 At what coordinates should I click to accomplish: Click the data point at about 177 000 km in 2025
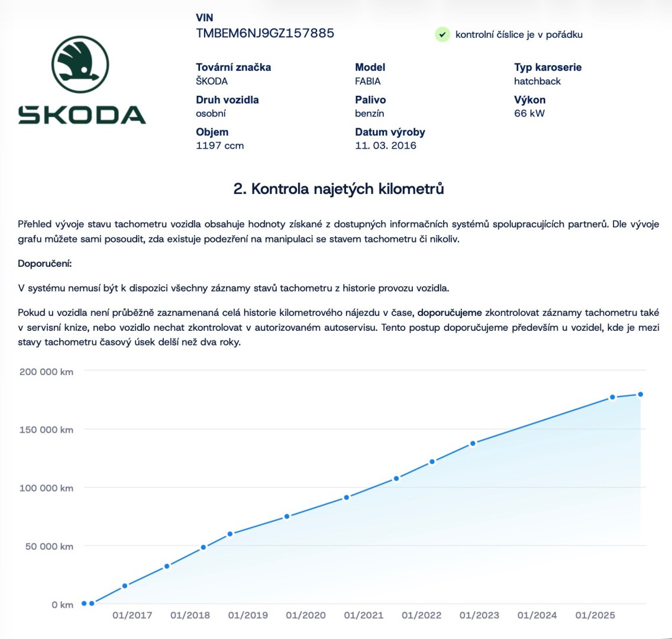click(612, 397)
